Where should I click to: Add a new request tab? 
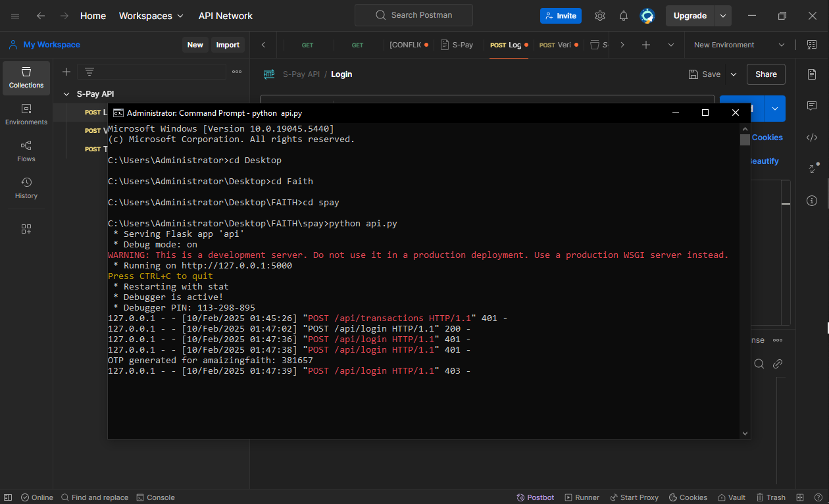pyautogui.click(x=646, y=45)
